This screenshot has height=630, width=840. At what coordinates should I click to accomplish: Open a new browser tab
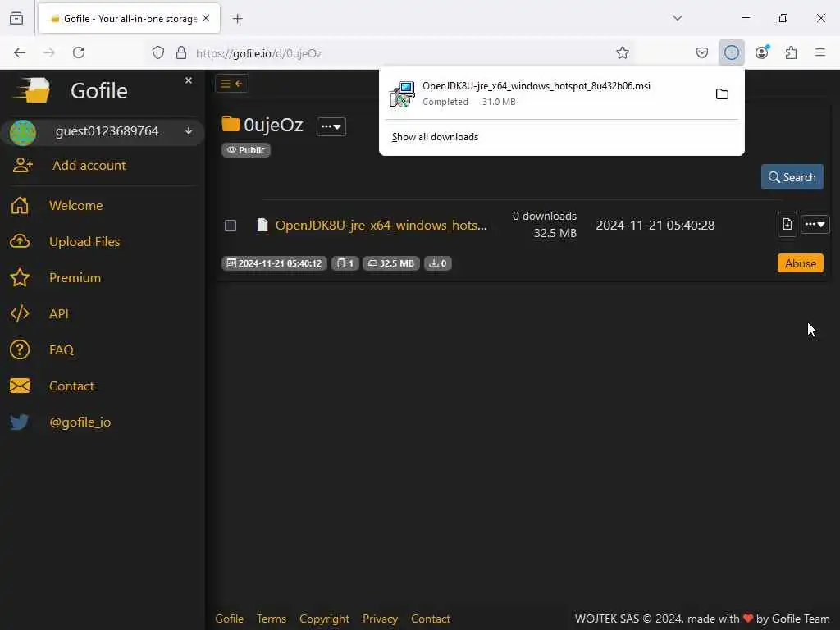point(237,19)
